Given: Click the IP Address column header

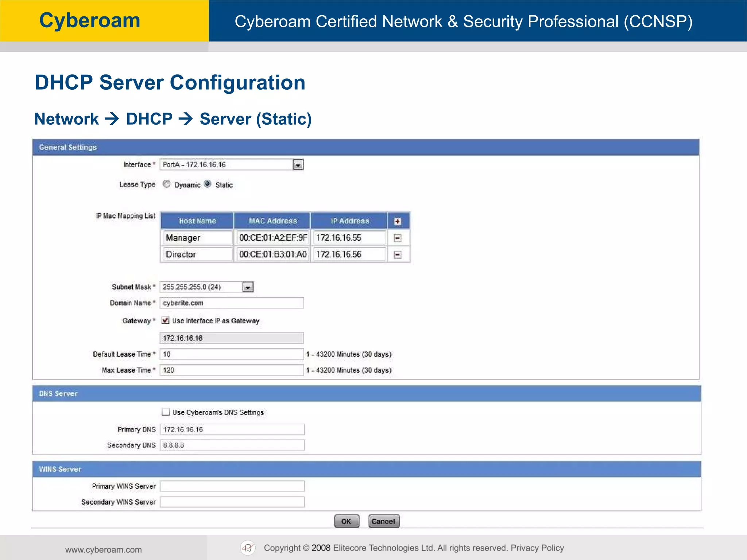Looking at the screenshot, I should [x=350, y=221].
